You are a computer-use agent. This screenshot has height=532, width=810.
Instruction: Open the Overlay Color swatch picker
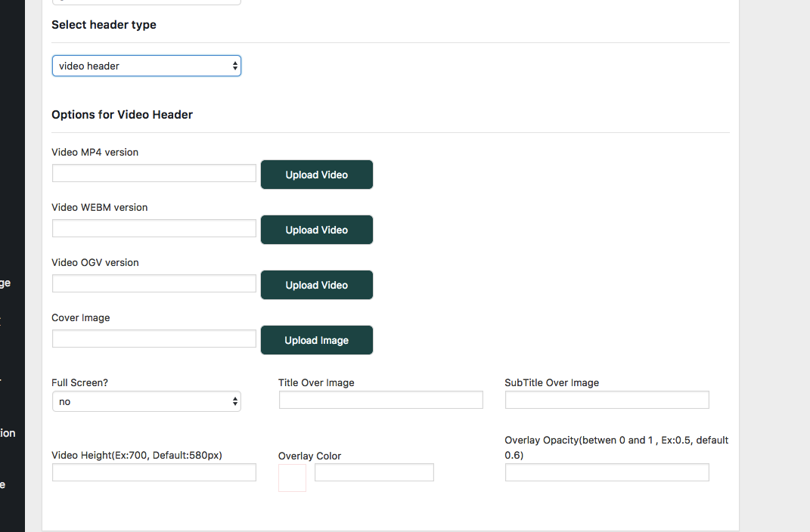click(x=293, y=478)
